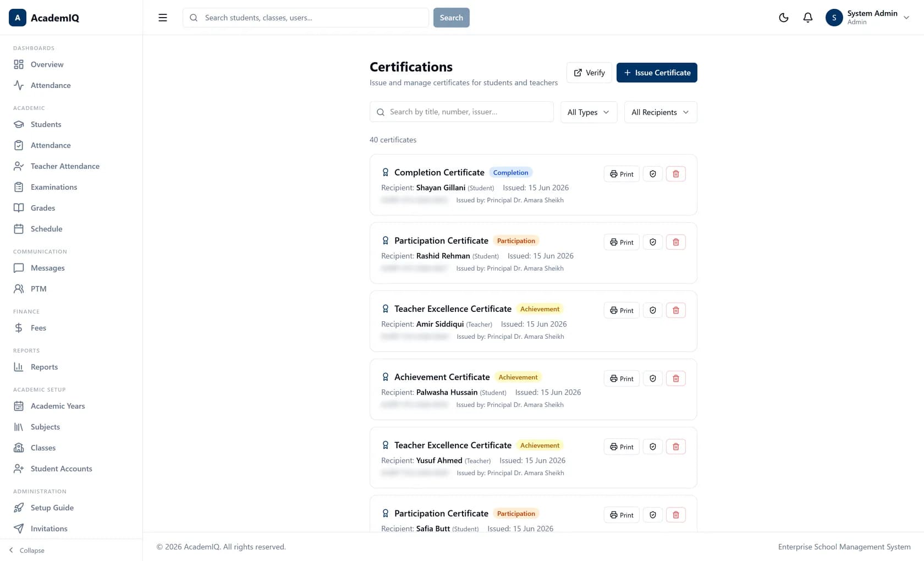The height and width of the screenshot is (561, 924).
Task: Focus the global search students field
Action: click(306, 18)
